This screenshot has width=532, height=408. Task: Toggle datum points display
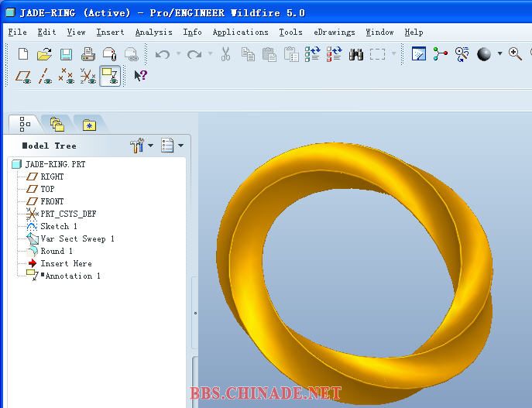click(x=67, y=76)
